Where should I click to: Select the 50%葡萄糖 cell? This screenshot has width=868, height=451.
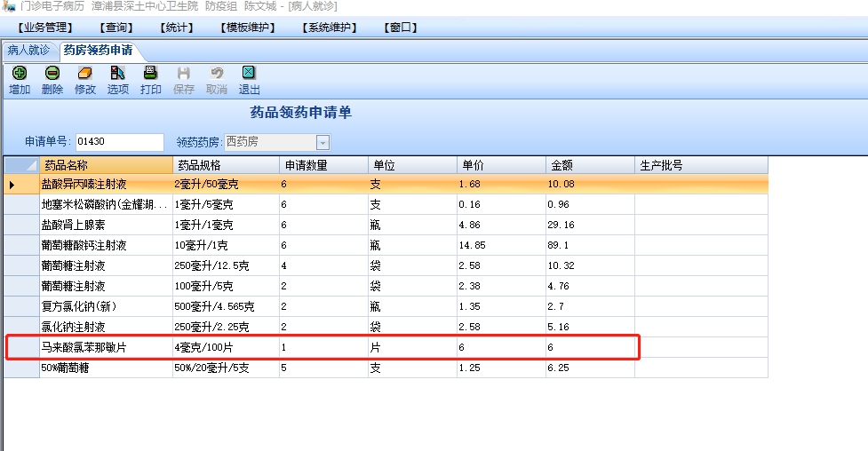(x=107, y=368)
